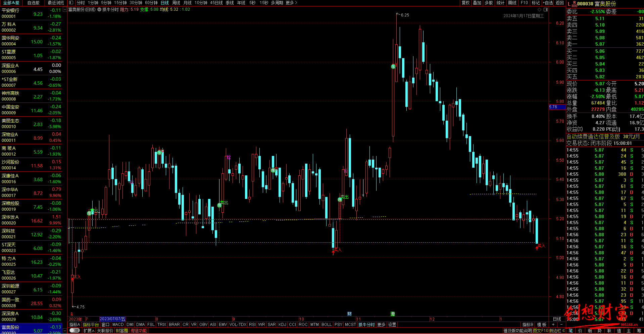Click the red L icon beside stock code 000030

pos(569,4)
